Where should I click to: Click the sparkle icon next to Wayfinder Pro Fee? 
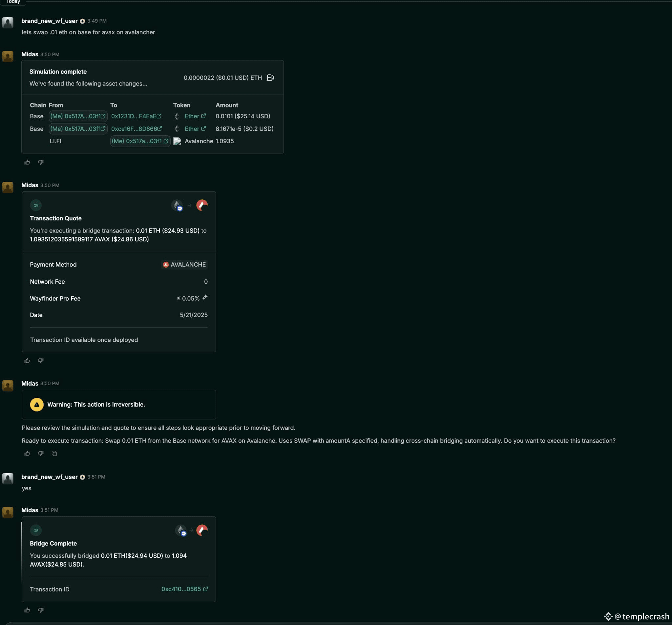[205, 297]
